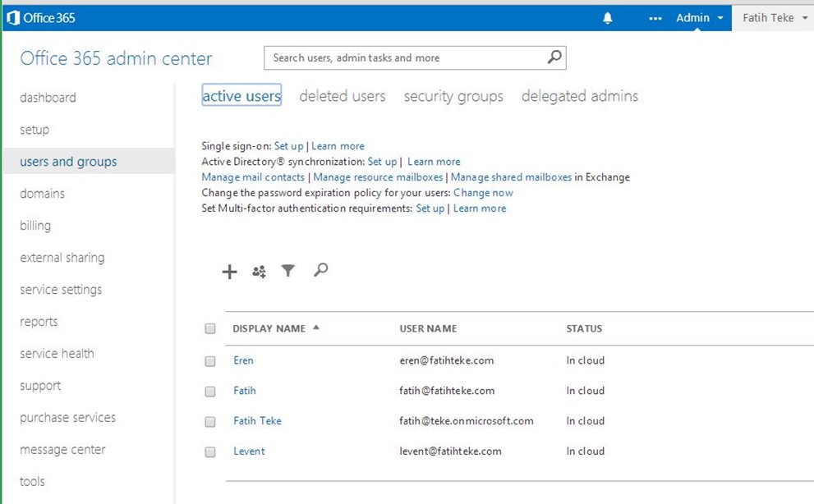Click fatih@fatihteke.com user name

point(447,391)
